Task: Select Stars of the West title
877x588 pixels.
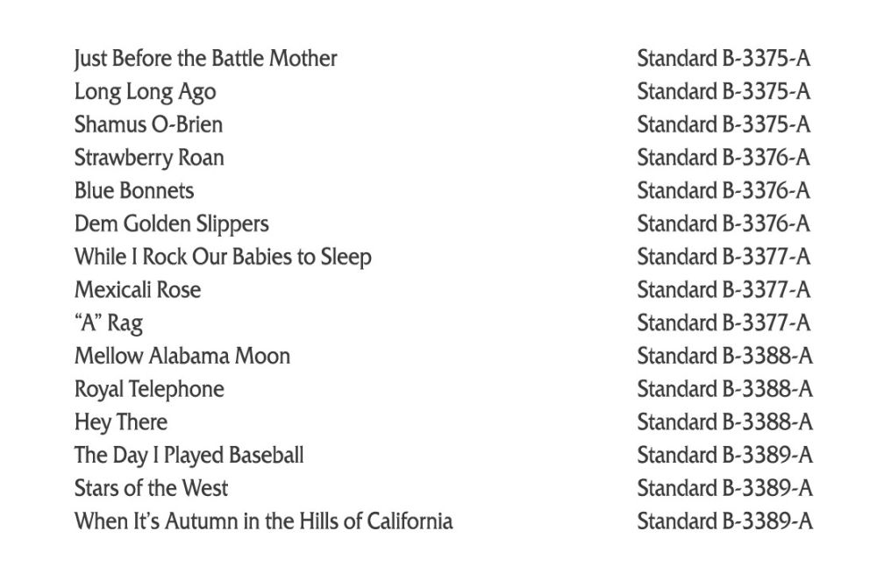Action: coord(151,488)
